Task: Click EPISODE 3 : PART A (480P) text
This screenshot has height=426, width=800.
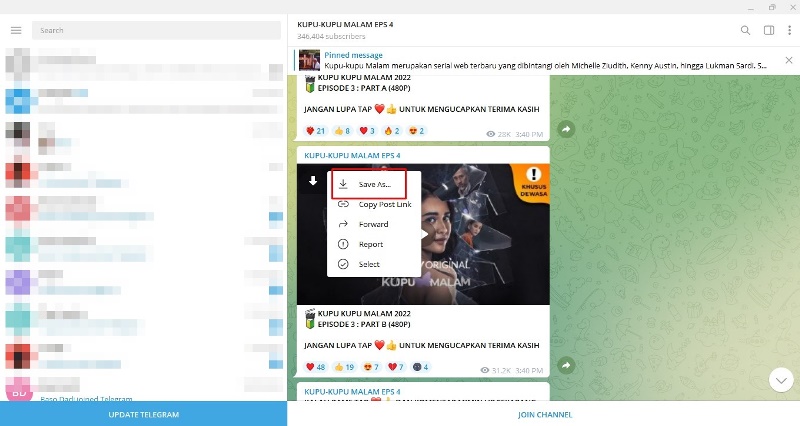Action: pos(364,88)
